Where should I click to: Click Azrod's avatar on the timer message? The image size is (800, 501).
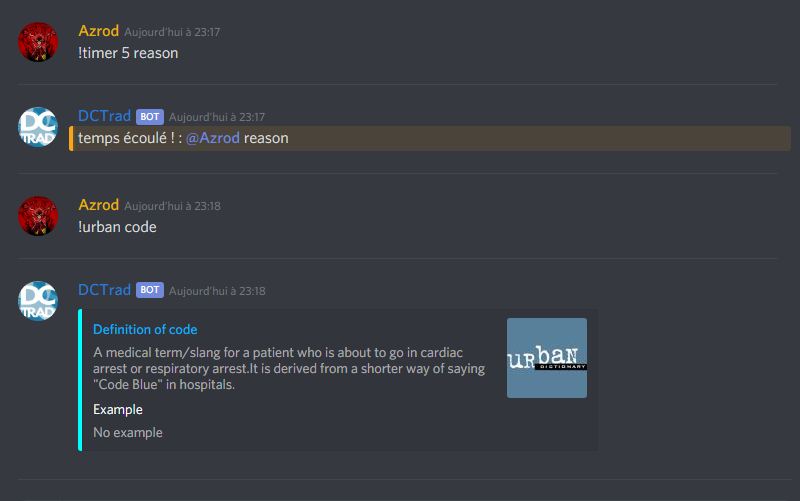38,42
